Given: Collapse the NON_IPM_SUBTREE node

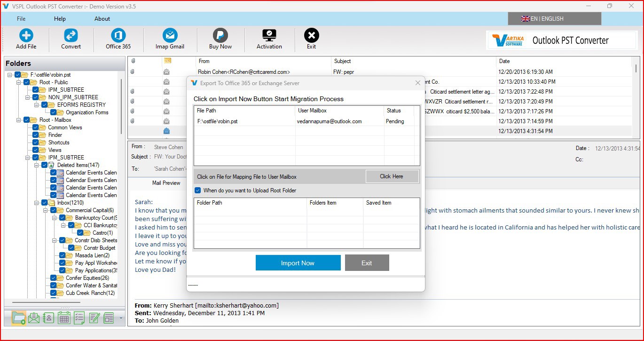Looking at the screenshot, I should (x=28, y=97).
